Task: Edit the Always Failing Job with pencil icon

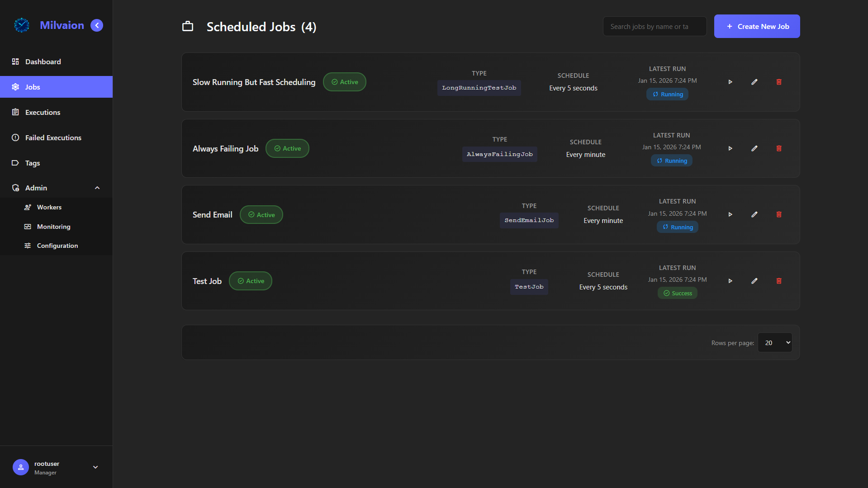Action: (754, 148)
